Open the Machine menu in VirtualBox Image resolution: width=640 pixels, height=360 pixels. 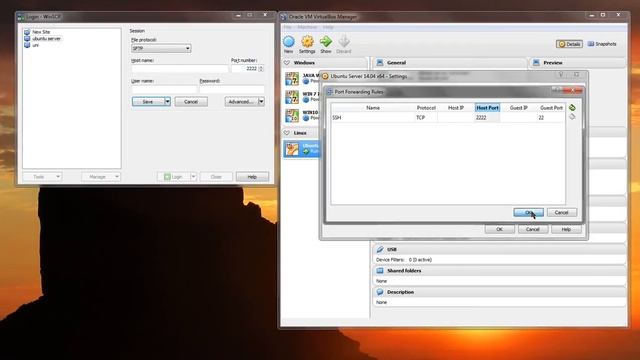coord(307,27)
